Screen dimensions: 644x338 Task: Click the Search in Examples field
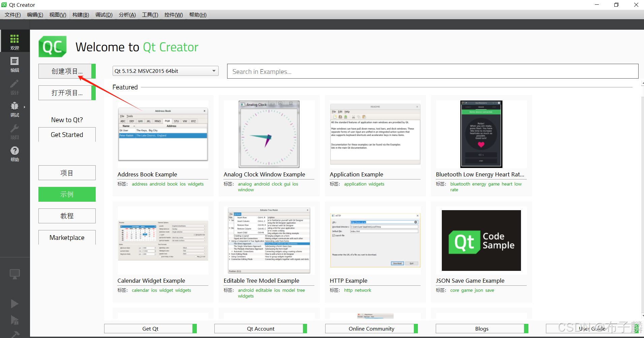click(x=433, y=71)
